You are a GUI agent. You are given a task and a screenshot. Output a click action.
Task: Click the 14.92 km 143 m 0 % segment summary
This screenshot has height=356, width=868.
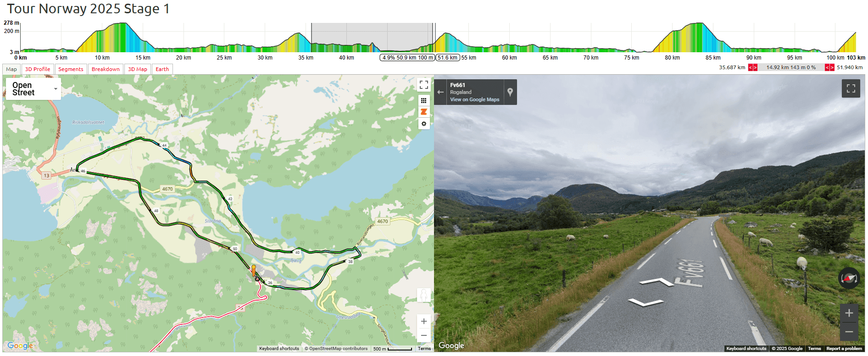coord(791,68)
